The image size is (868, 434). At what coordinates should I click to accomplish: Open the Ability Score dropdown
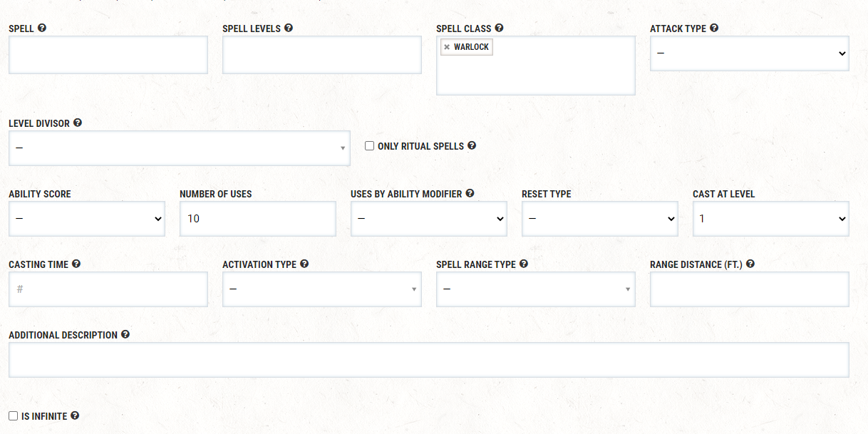[86, 219]
